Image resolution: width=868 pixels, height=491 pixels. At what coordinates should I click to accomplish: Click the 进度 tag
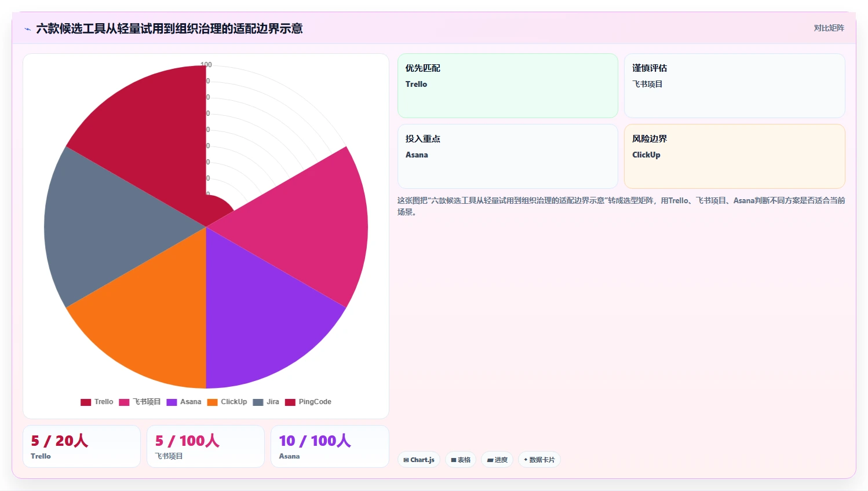(497, 460)
